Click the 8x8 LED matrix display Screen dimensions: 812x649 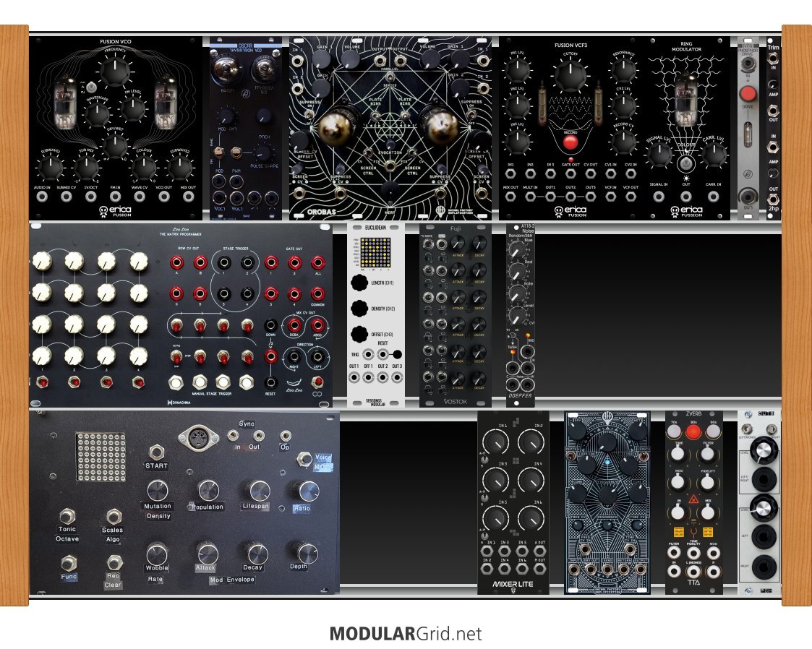click(x=101, y=457)
